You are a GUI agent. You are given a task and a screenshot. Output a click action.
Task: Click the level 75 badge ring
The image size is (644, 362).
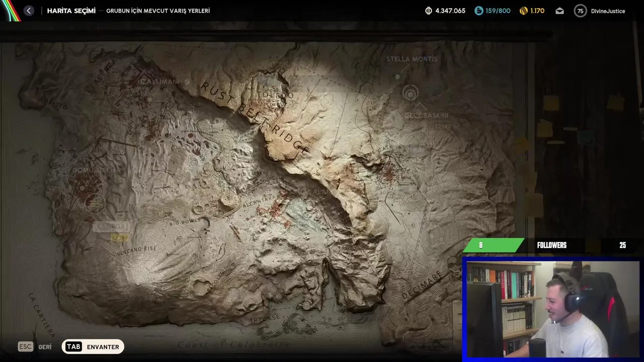[580, 11]
